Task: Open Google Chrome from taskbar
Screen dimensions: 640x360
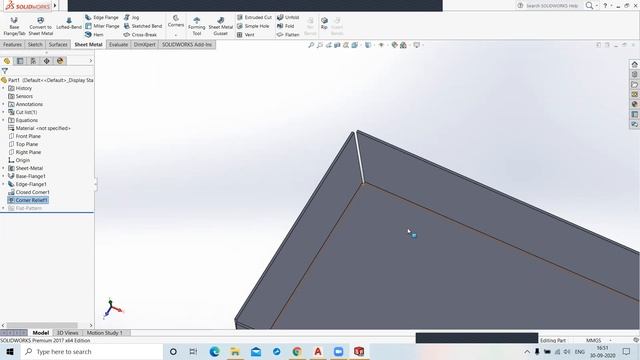Action: [297, 351]
